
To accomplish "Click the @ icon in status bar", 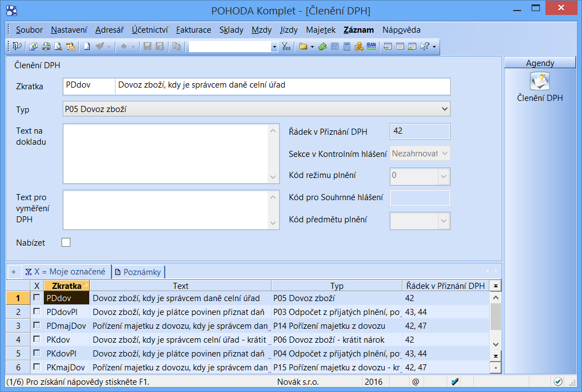I will point(415,381).
